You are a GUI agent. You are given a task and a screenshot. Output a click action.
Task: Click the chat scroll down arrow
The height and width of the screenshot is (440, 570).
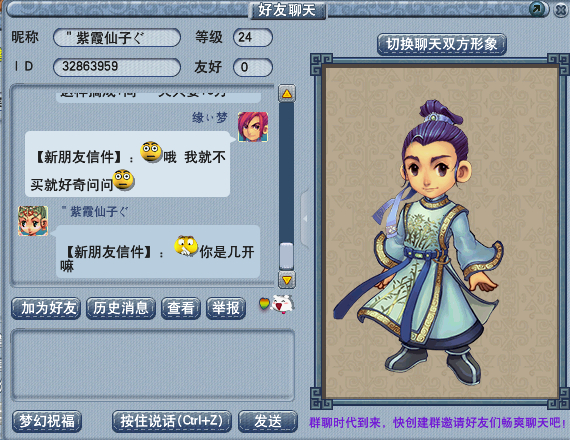point(287,280)
